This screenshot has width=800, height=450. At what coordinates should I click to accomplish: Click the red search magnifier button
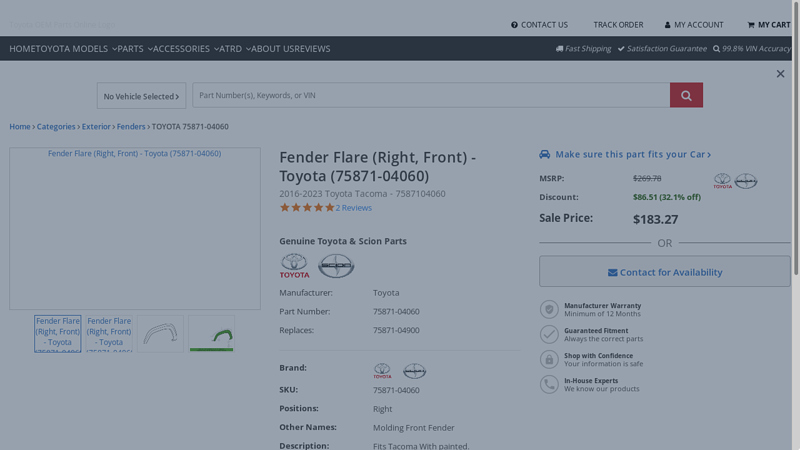[x=686, y=95]
